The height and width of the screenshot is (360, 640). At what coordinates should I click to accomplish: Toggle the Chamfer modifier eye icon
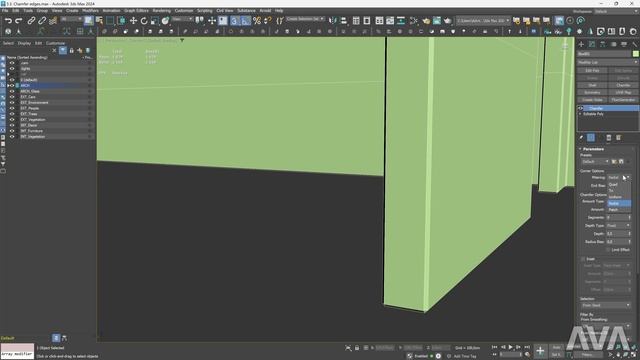click(580, 108)
